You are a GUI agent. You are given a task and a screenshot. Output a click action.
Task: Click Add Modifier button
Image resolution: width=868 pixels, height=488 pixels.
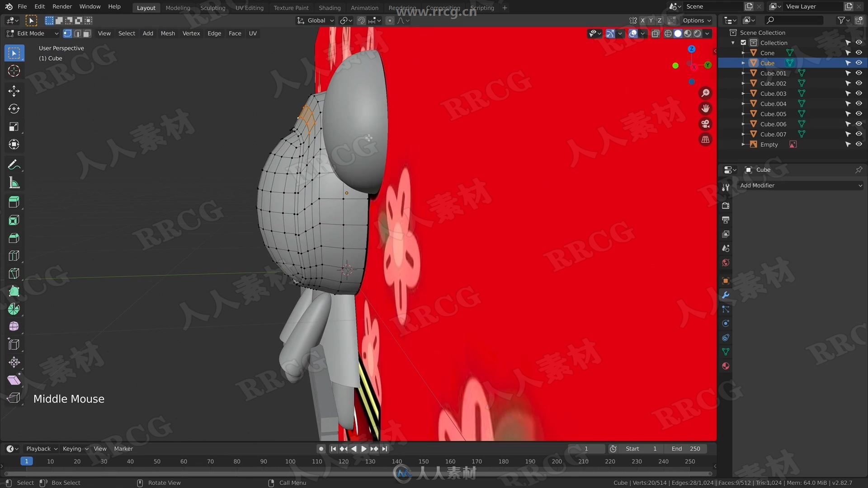[799, 185]
